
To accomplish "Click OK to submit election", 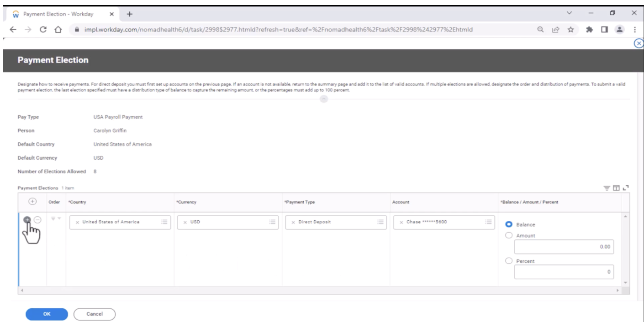I will click(47, 314).
